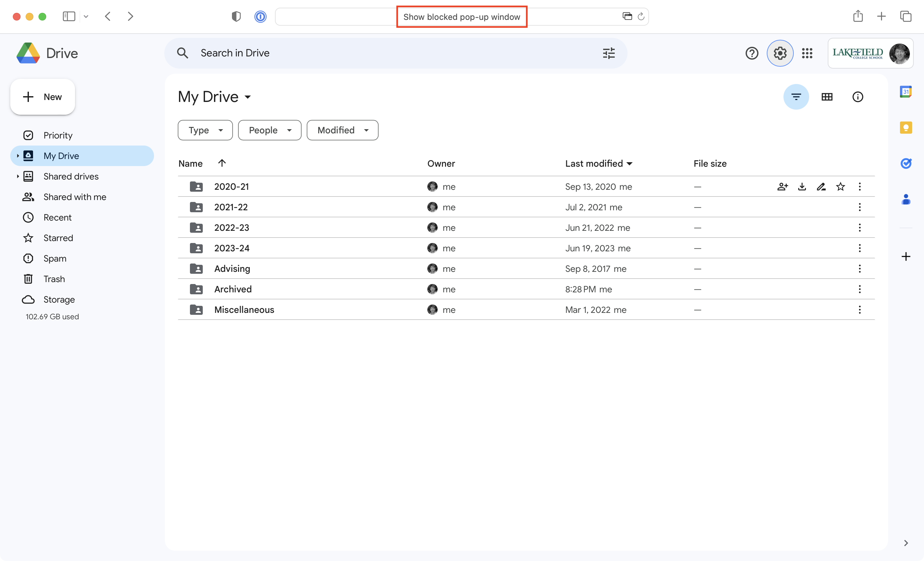Switch to grid view layout

point(827,97)
